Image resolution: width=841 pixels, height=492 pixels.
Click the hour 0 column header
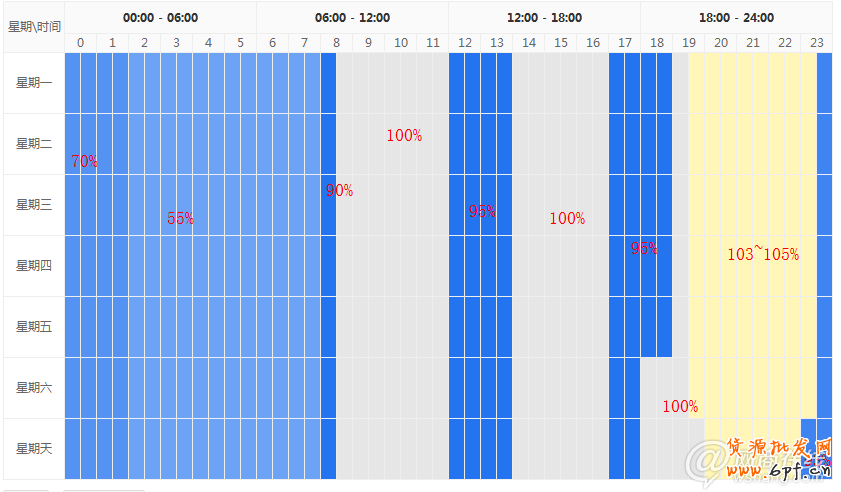(x=80, y=42)
